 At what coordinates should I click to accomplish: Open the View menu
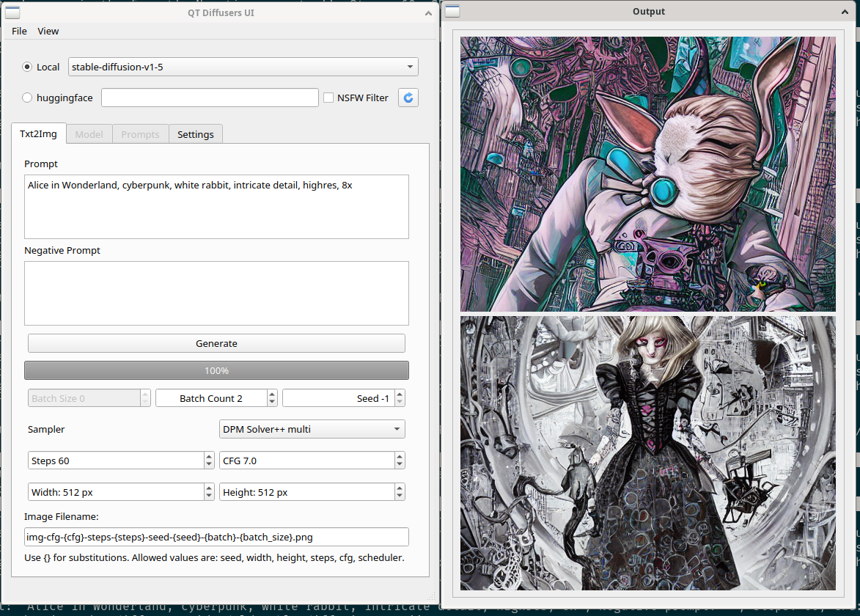coord(48,32)
